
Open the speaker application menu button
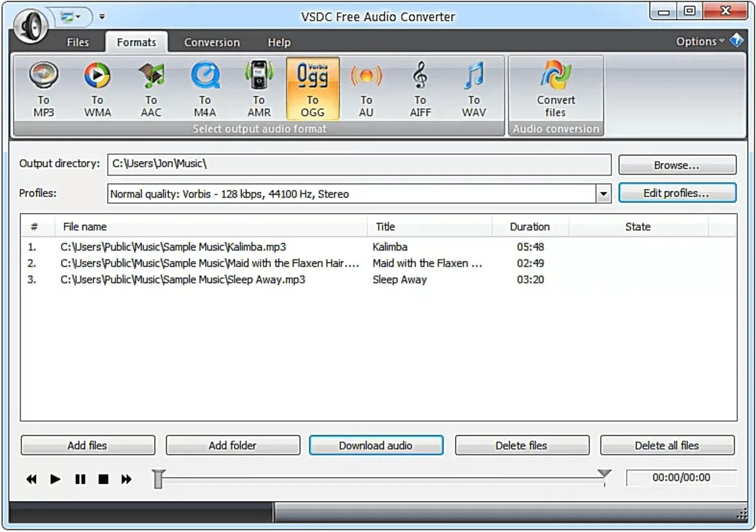[x=31, y=26]
